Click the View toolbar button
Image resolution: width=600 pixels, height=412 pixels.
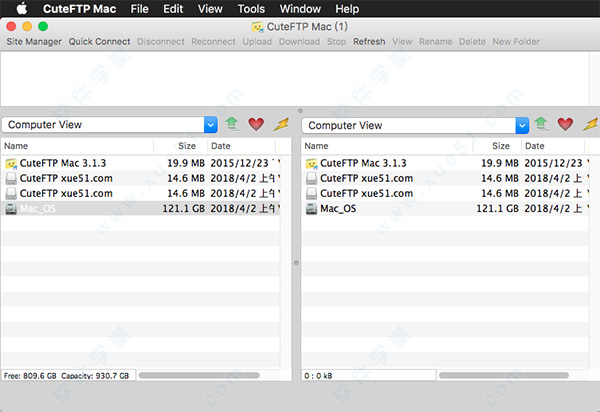[402, 41]
